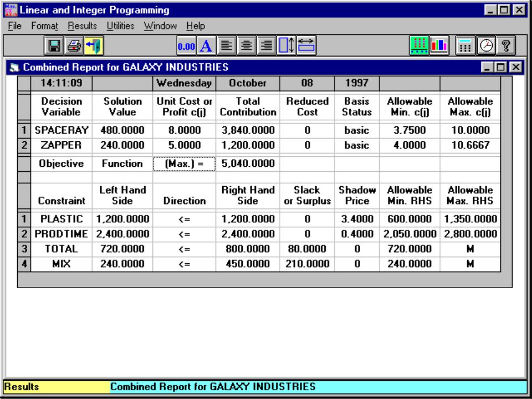Screen dimensions: 532x399
Task: Maximize the Linear and Integer Programming window
Action: (x=505, y=10)
